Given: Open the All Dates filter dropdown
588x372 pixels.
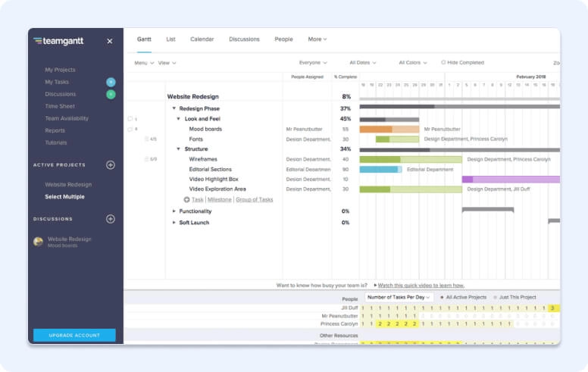Looking at the screenshot, I should (363, 63).
